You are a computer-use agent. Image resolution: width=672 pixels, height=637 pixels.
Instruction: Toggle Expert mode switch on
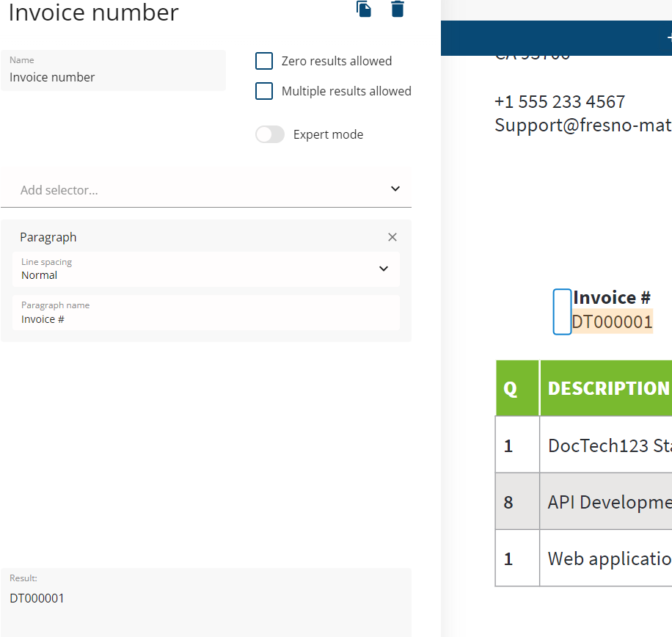click(x=270, y=134)
